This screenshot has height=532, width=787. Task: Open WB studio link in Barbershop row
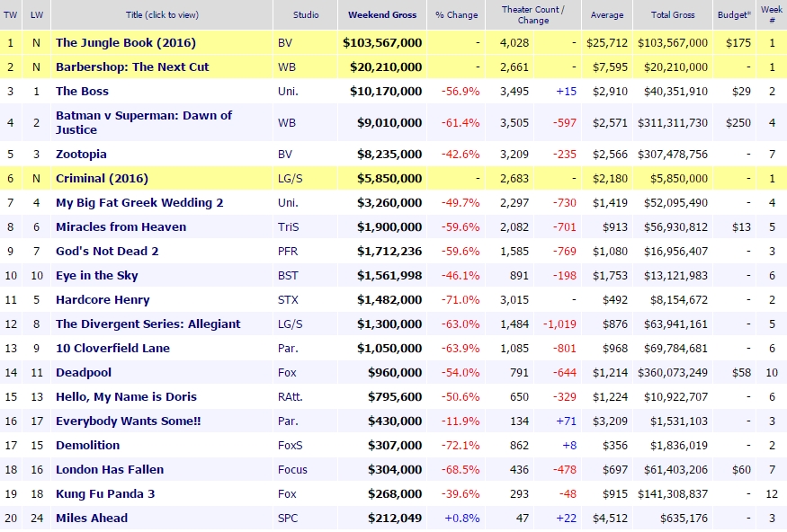(287, 66)
